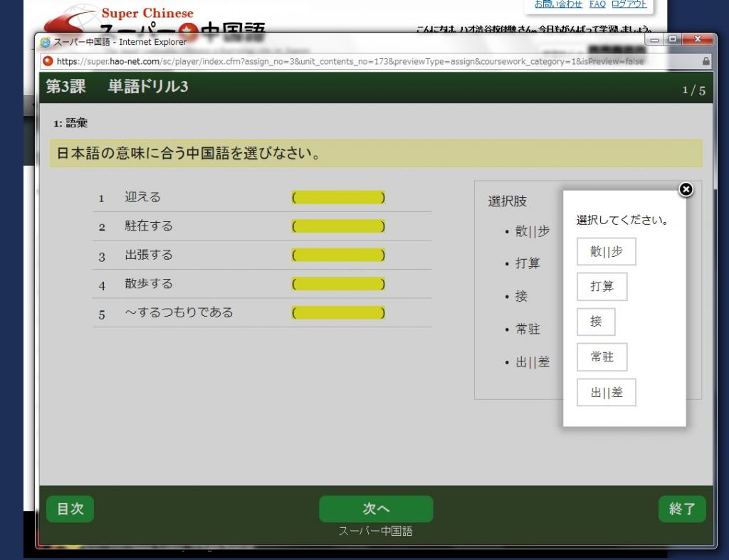This screenshot has height=560, width=729.
Task: Open the answer blank for 迎える
Action: pos(338,197)
